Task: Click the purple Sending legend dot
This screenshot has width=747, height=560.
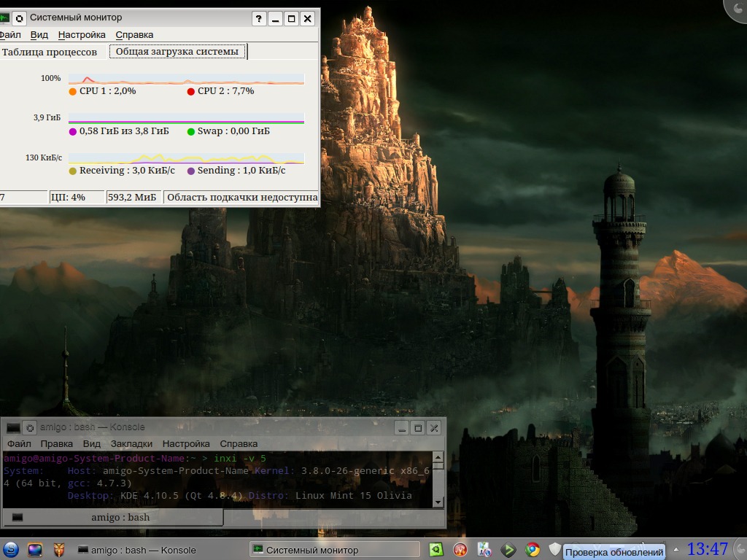Action: 191,171
